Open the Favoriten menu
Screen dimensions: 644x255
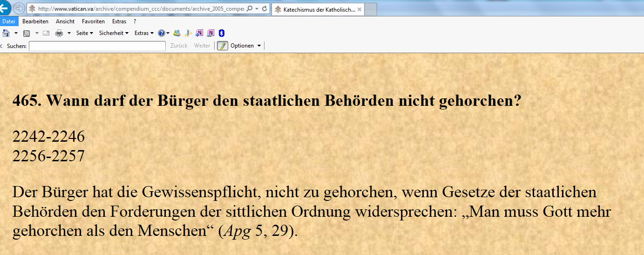pyautogui.click(x=93, y=21)
